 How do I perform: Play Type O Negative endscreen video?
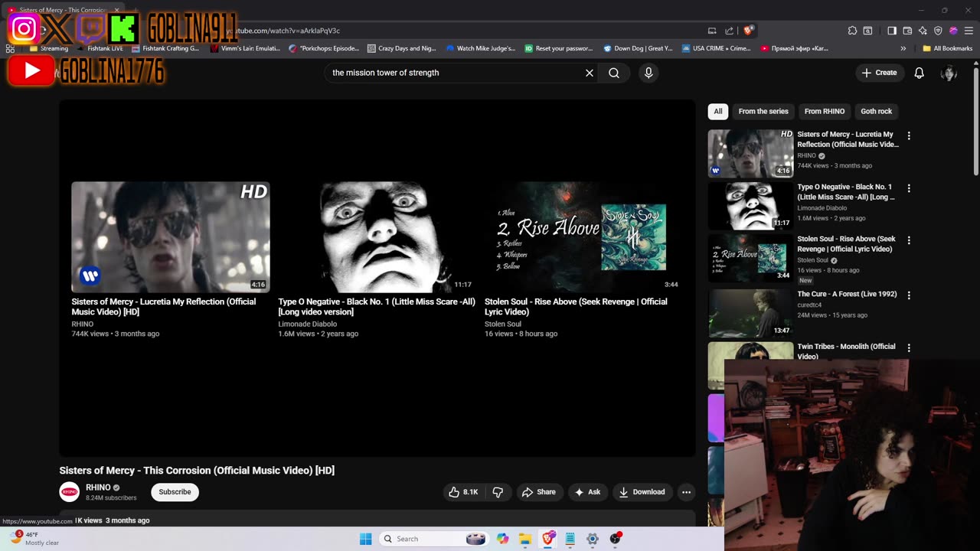pyautogui.click(x=377, y=237)
